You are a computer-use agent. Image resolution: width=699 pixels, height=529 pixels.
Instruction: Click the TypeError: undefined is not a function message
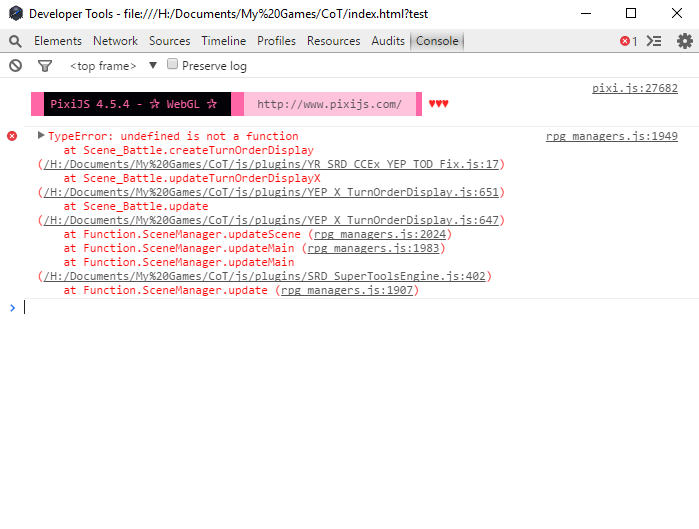[173, 136]
